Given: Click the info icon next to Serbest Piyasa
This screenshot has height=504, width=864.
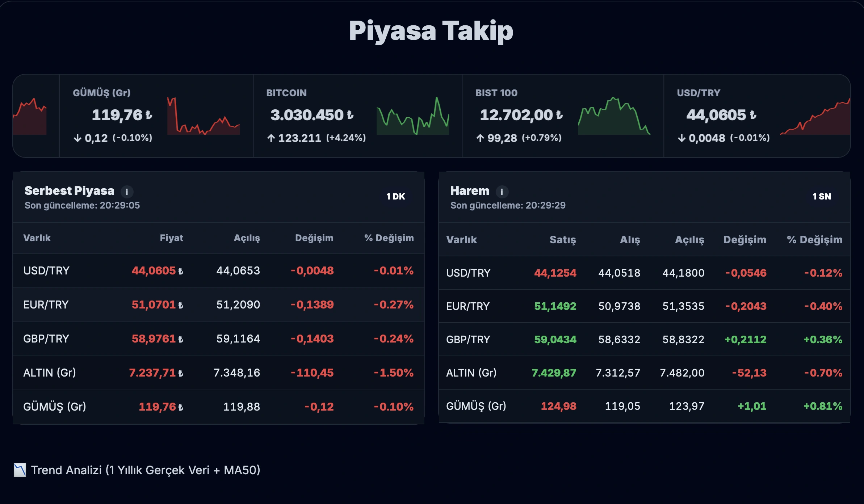Looking at the screenshot, I should [127, 191].
